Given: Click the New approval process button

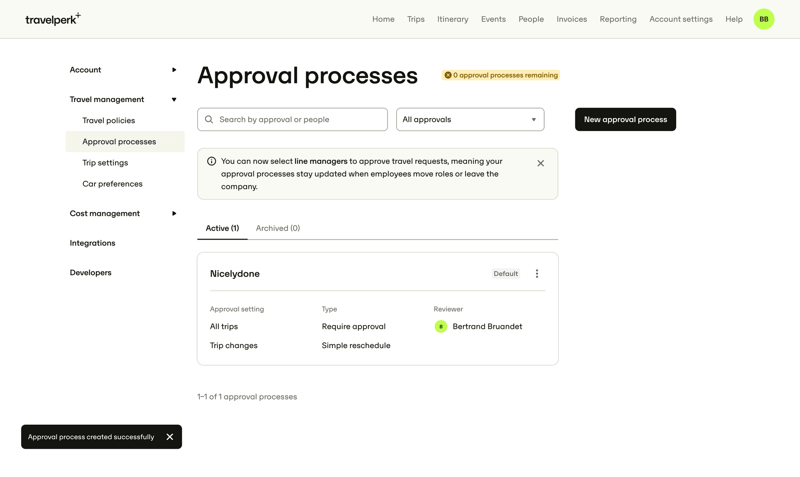Looking at the screenshot, I should (625, 120).
